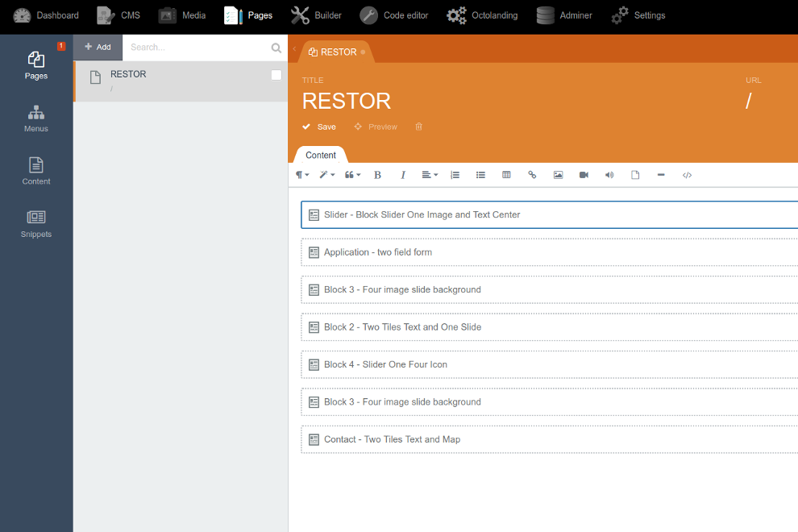The width and height of the screenshot is (798, 532).
Task: Insert ordered list from toolbar
Action: pos(455,175)
